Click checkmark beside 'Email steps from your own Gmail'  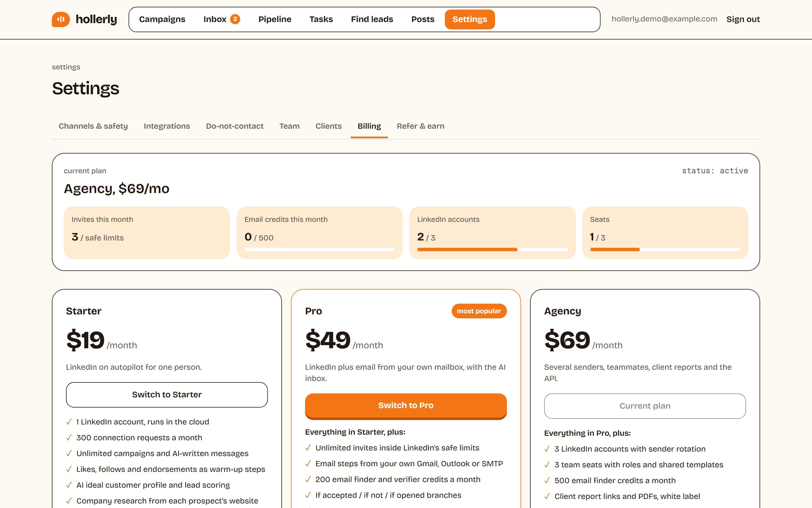tap(308, 463)
